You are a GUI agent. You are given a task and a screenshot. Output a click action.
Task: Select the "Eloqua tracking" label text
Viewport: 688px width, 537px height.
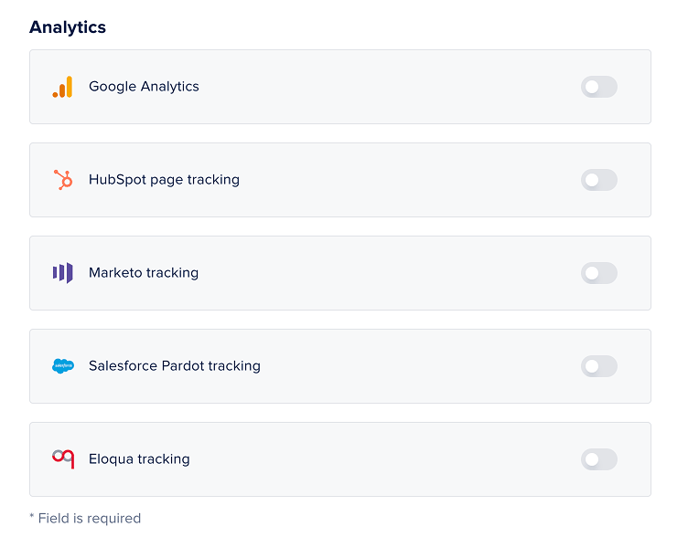click(x=139, y=459)
